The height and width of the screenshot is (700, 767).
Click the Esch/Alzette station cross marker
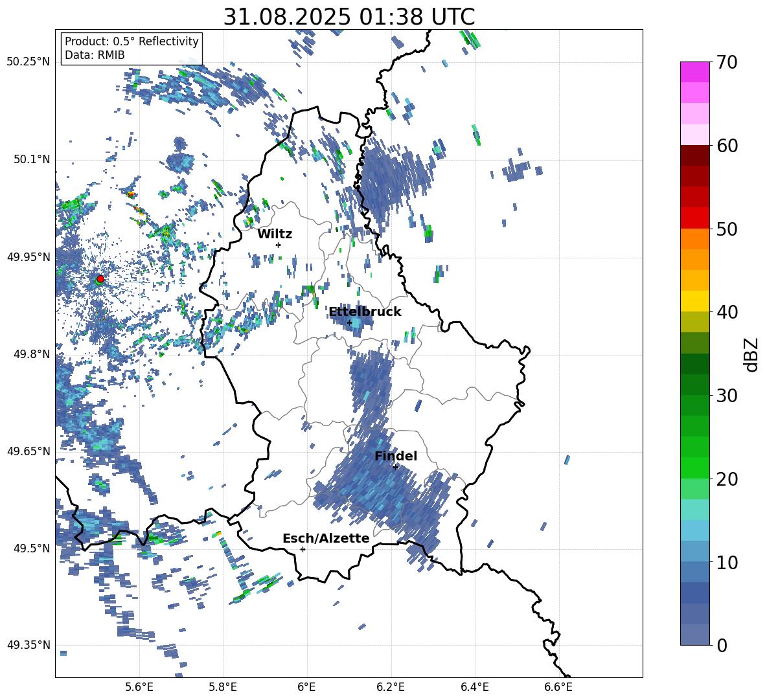click(x=303, y=549)
